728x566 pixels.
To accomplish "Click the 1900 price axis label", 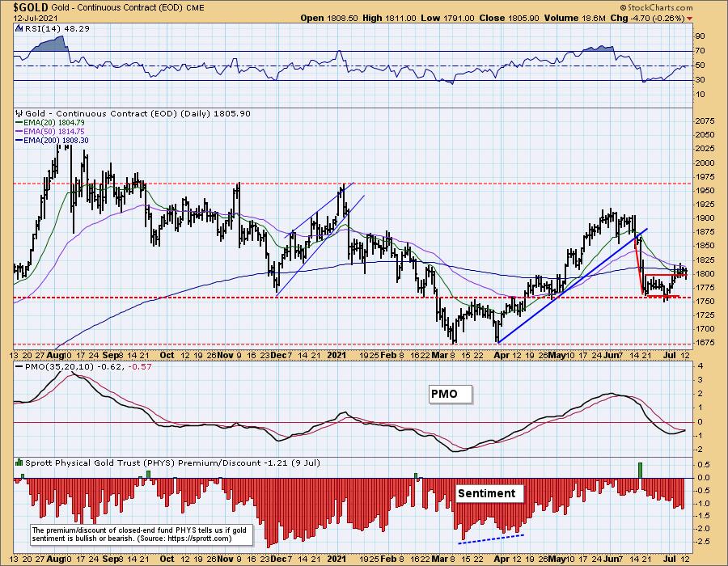I will coord(705,218).
